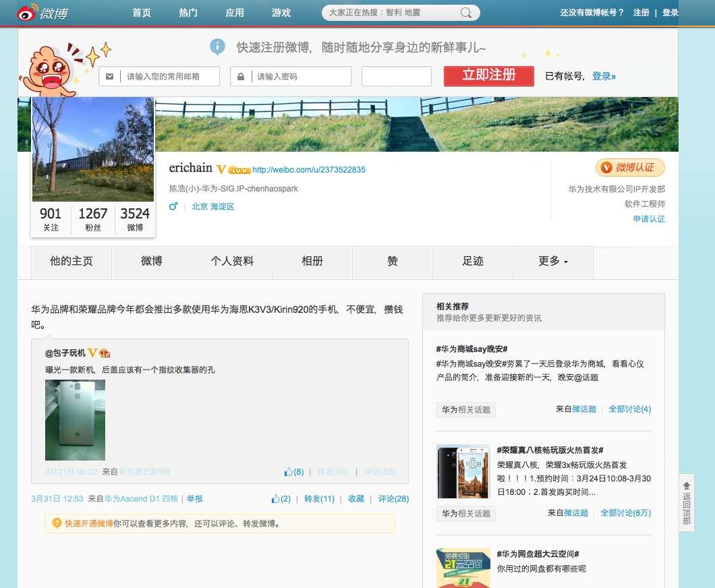Click the V badge next to @包子玩机
Screen dimensions: 715x588
click(x=92, y=353)
